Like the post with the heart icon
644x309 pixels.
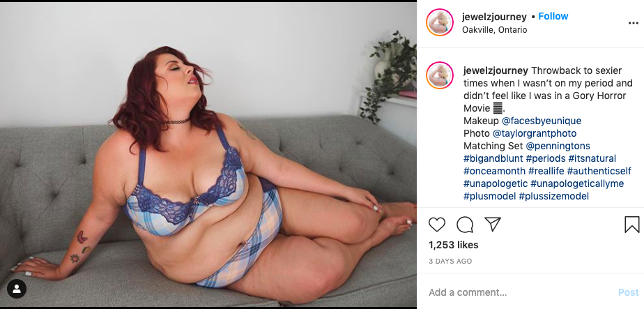click(437, 225)
